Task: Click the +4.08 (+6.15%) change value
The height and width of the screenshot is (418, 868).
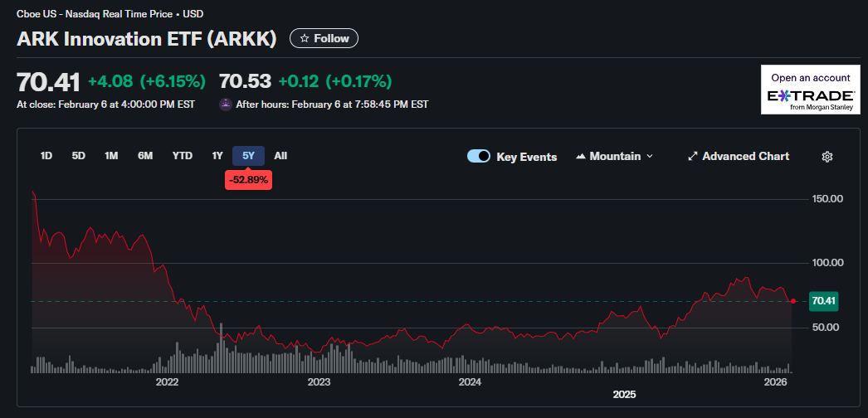Action: (147, 82)
